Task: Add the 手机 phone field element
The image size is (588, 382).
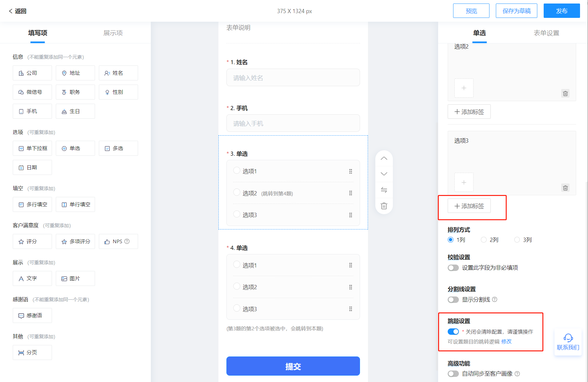Action: [x=32, y=111]
